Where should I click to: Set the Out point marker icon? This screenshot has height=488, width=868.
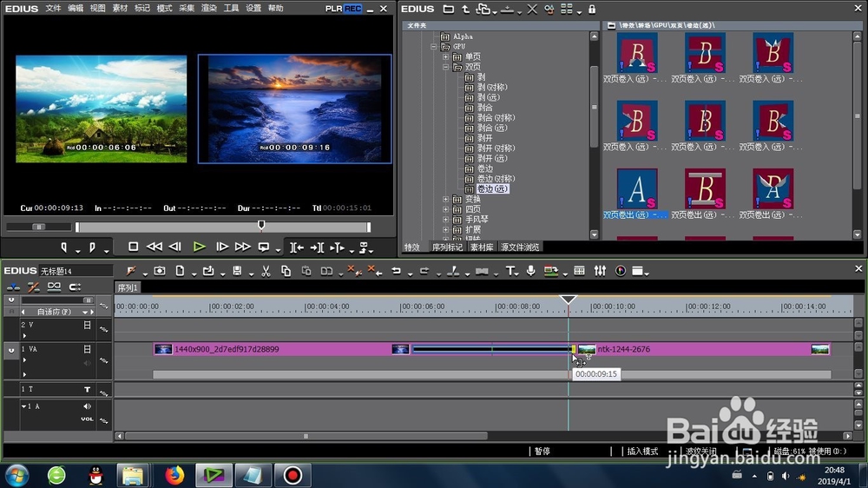[92, 247]
